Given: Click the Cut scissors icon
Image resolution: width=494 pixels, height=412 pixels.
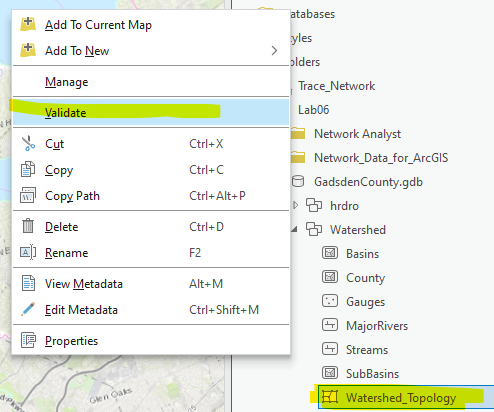Looking at the screenshot, I should coord(28,144).
